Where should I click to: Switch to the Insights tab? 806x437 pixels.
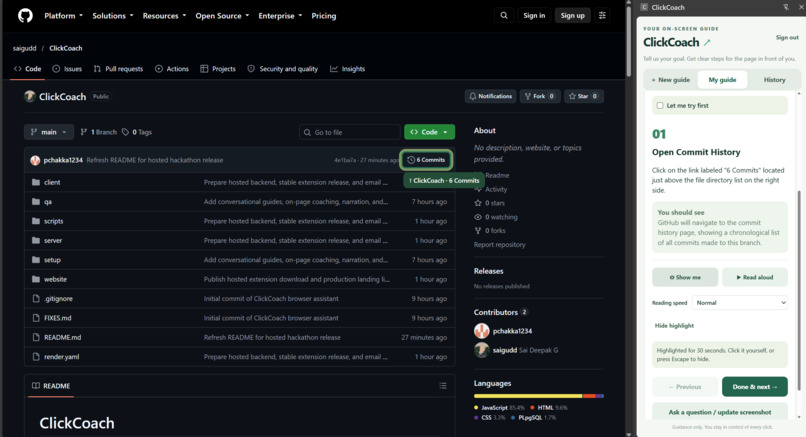(x=347, y=69)
